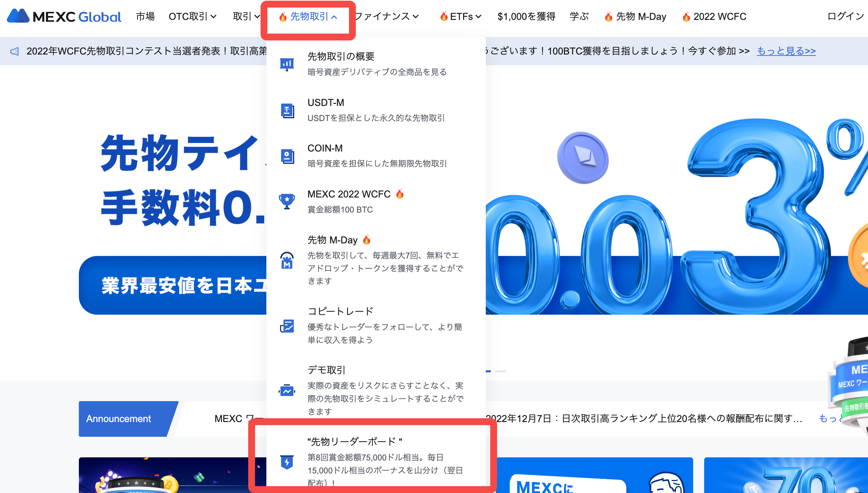868x493 pixels.
Task: Click the 業界最安値 blue banner button
Action: (172, 285)
